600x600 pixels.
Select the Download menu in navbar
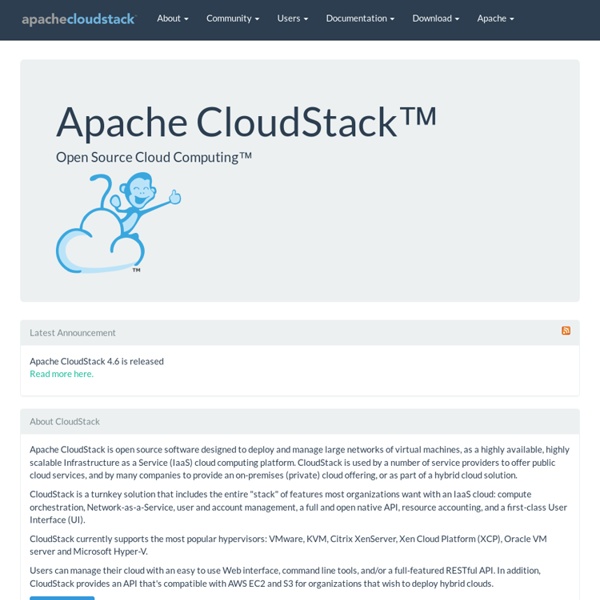pos(436,19)
